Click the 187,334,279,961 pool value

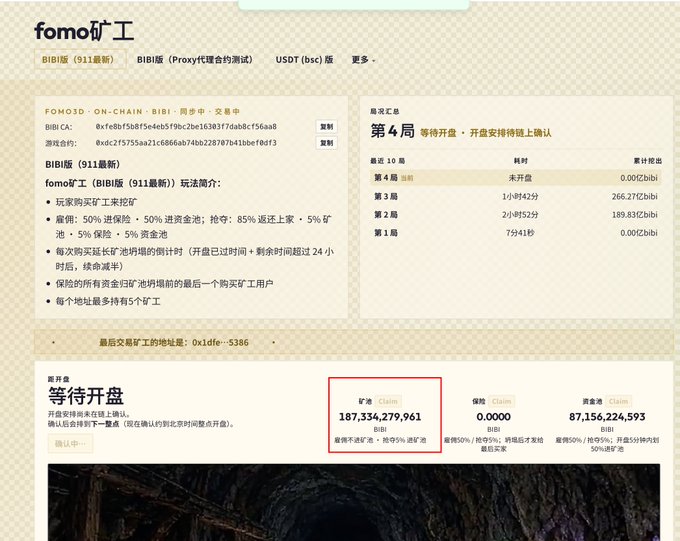380,417
